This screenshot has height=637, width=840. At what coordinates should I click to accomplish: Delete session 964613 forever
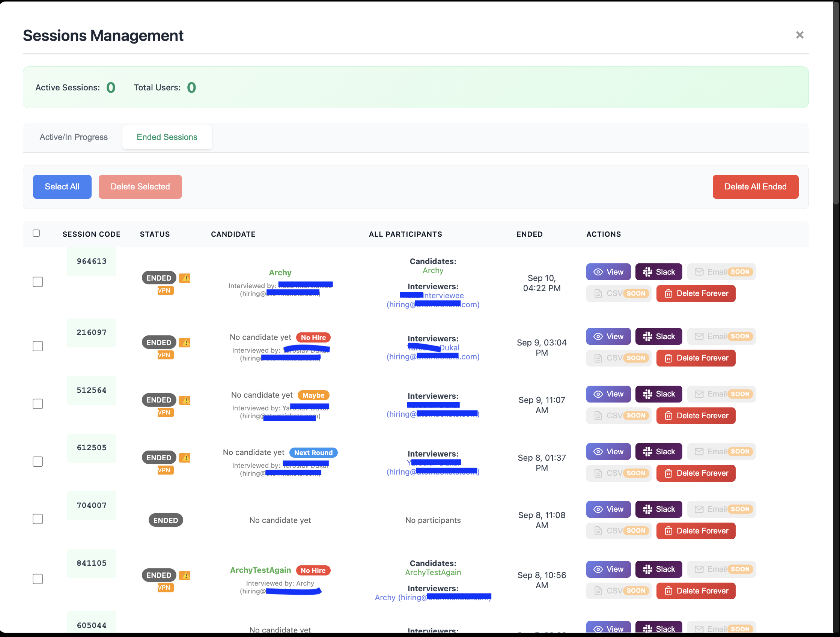click(x=696, y=293)
